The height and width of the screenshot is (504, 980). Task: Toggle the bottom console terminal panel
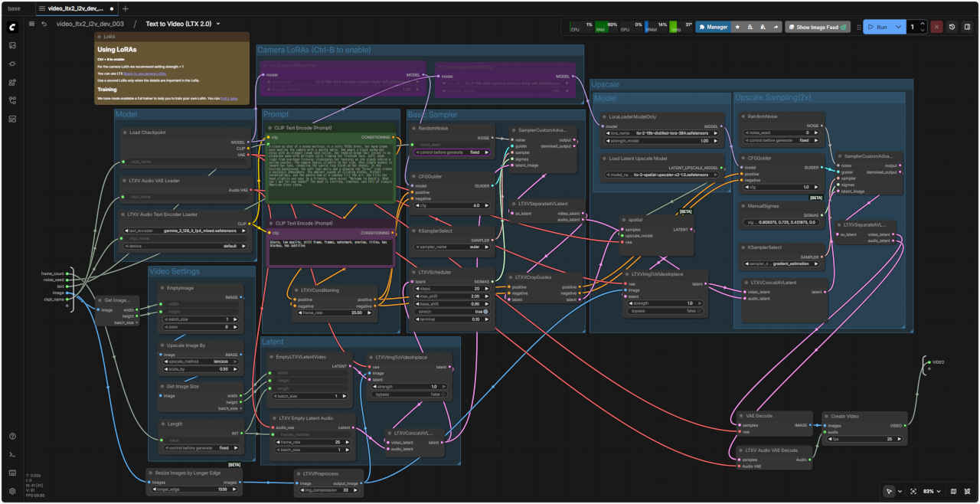13,454
